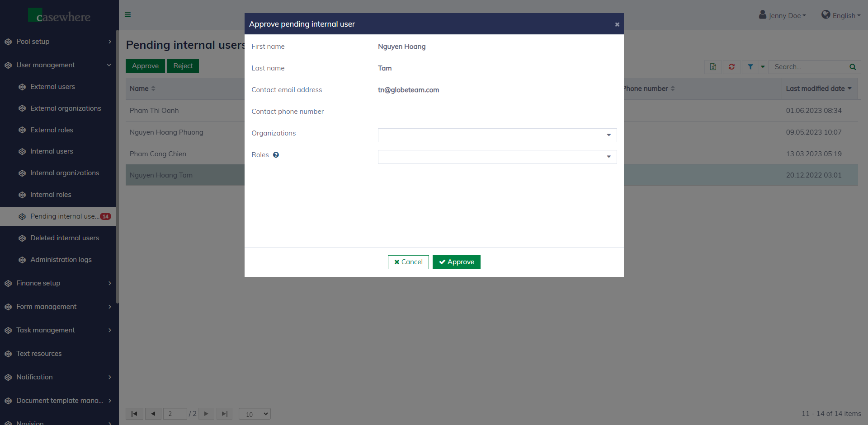Screen dimensions: 868x425
Task: Click into the Search input field
Action: [x=808, y=67]
